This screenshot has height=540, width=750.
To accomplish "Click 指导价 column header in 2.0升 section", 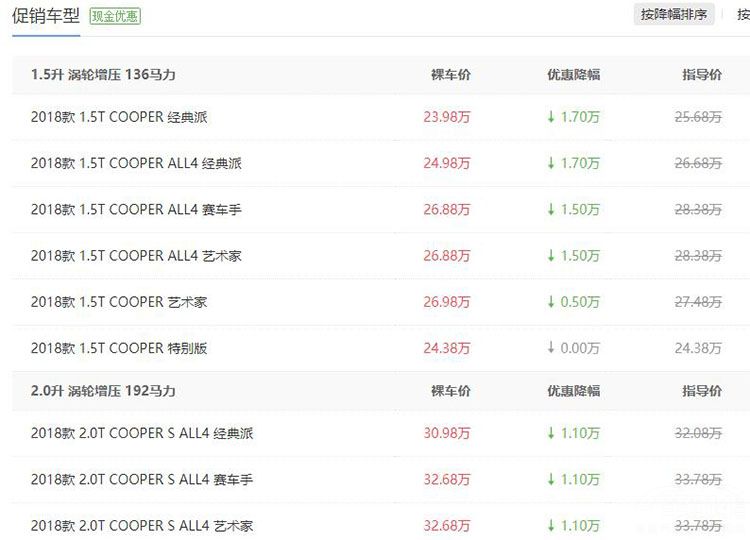I will (x=702, y=391).
